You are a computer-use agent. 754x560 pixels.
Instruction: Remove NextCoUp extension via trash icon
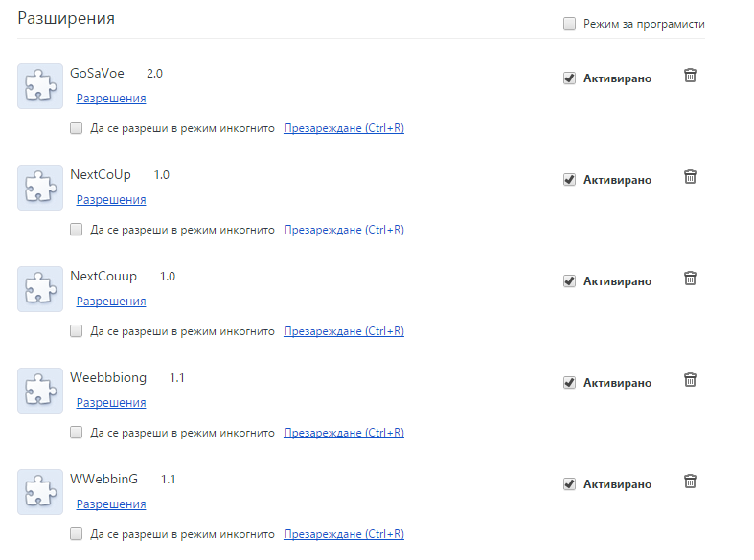[x=690, y=177]
